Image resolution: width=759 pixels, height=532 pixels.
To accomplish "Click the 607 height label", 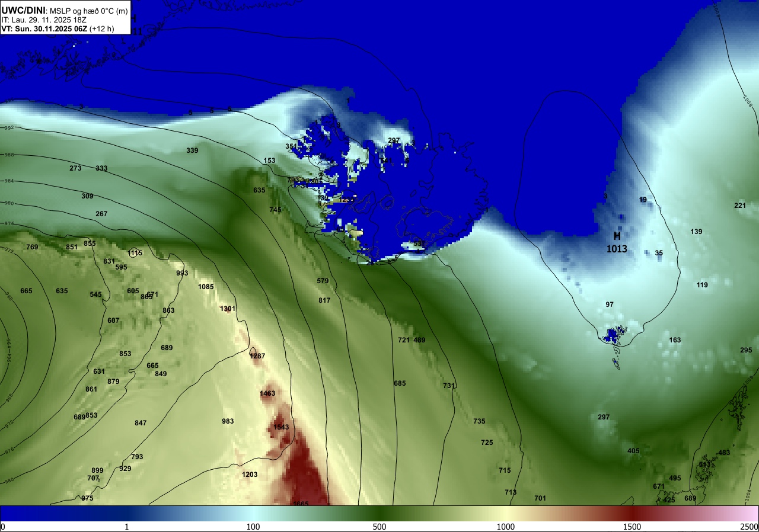I will (x=113, y=321).
